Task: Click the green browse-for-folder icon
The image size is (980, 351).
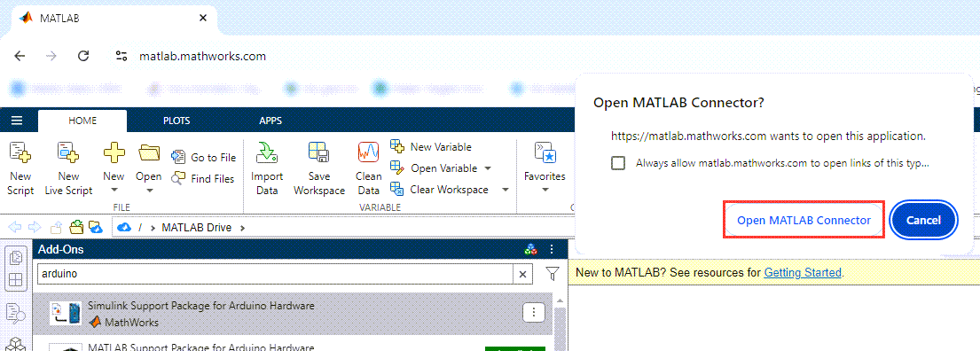Action: point(76,226)
